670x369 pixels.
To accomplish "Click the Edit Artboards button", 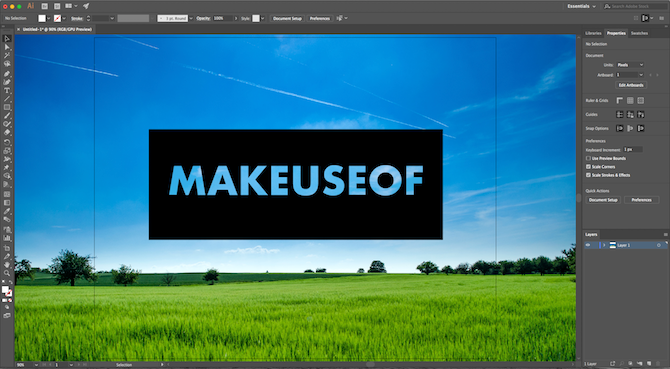I will (631, 85).
